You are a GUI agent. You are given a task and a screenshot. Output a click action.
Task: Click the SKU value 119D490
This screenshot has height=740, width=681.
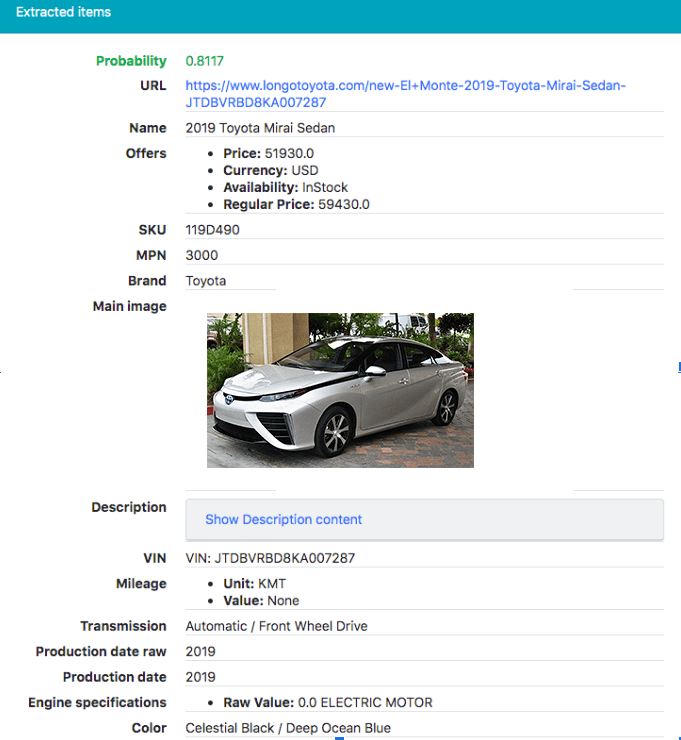point(212,230)
